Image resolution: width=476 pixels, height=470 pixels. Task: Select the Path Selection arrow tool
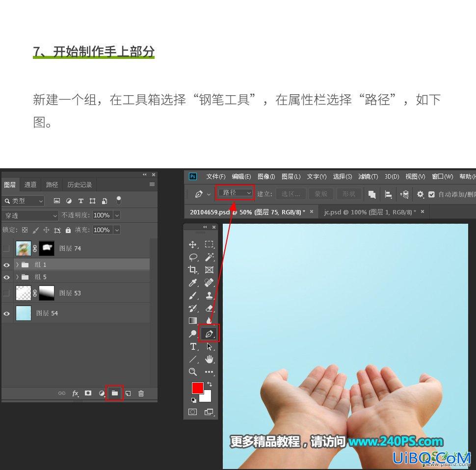click(209, 346)
